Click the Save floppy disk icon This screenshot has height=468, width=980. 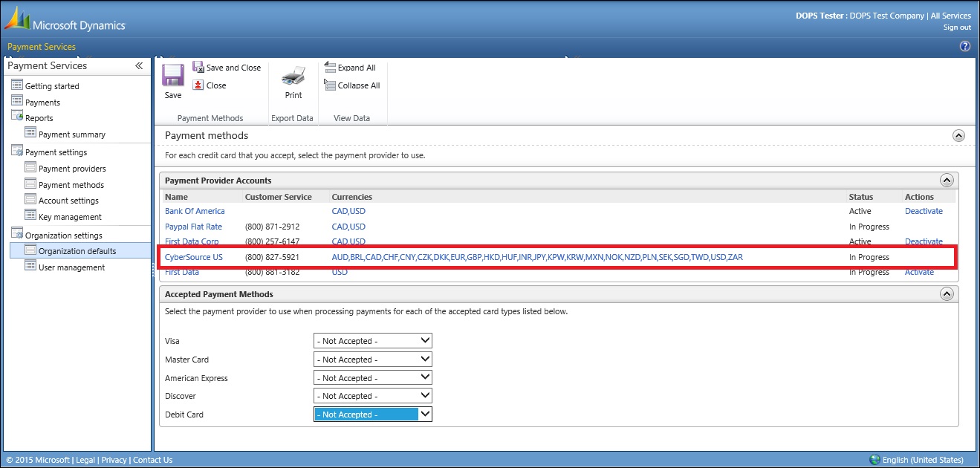(172, 76)
